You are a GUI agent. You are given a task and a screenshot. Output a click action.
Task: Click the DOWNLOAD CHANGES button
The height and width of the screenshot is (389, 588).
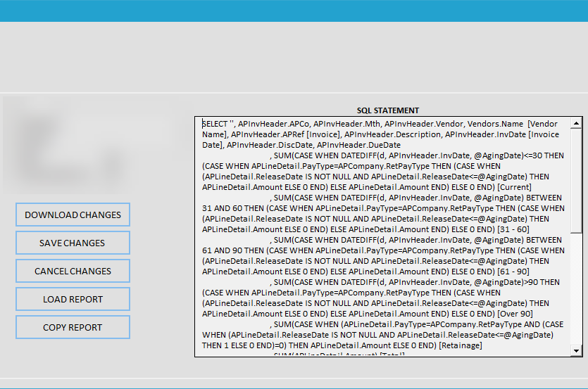click(x=73, y=215)
